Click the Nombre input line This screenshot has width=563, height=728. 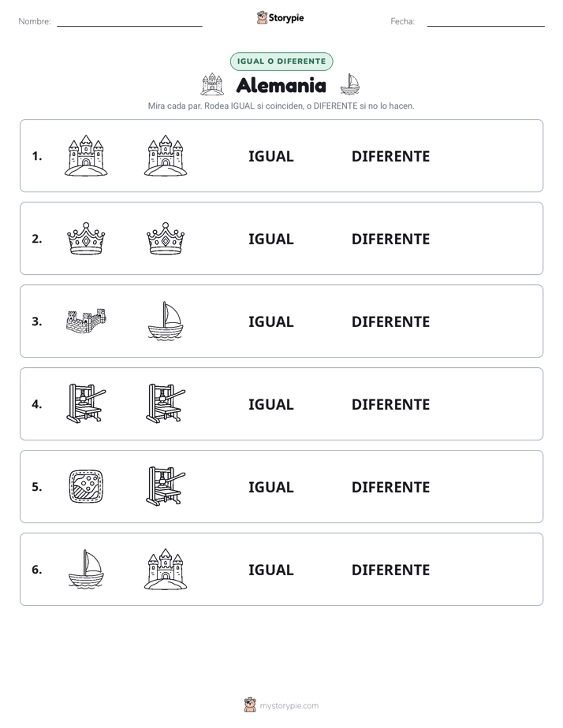click(129, 22)
